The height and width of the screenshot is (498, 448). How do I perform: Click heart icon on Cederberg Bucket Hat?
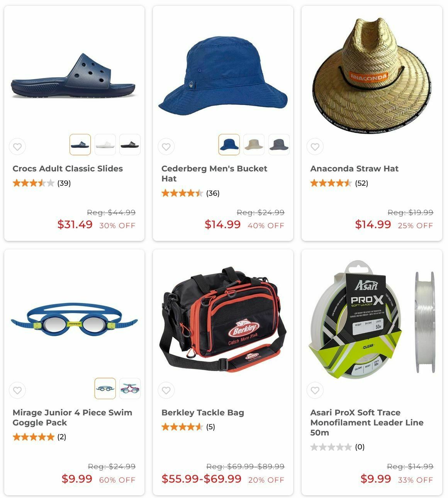pos(166,147)
